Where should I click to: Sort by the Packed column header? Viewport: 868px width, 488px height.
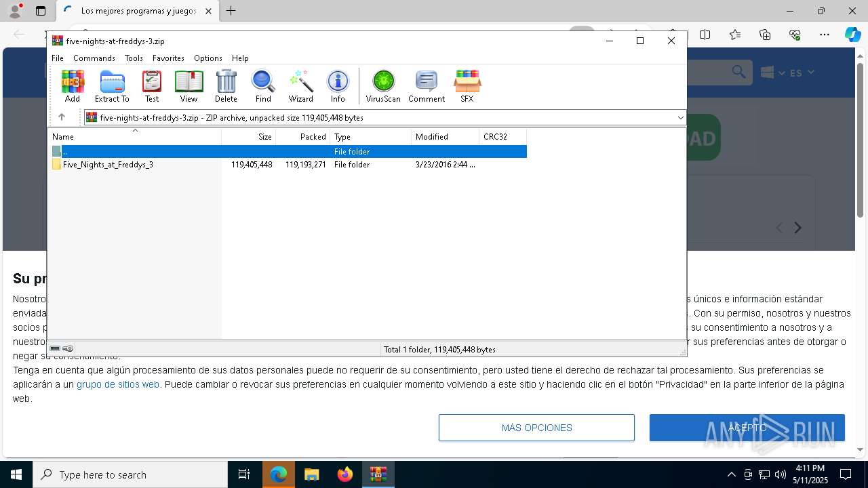coord(303,137)
